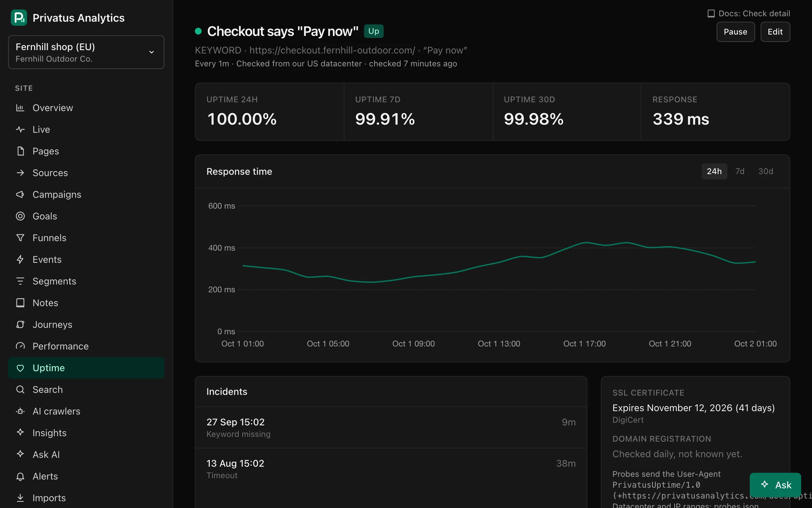The width and height of the screenshot is (812, 508).
Task: Click the Imports download icon
Action: pos(20,498)
